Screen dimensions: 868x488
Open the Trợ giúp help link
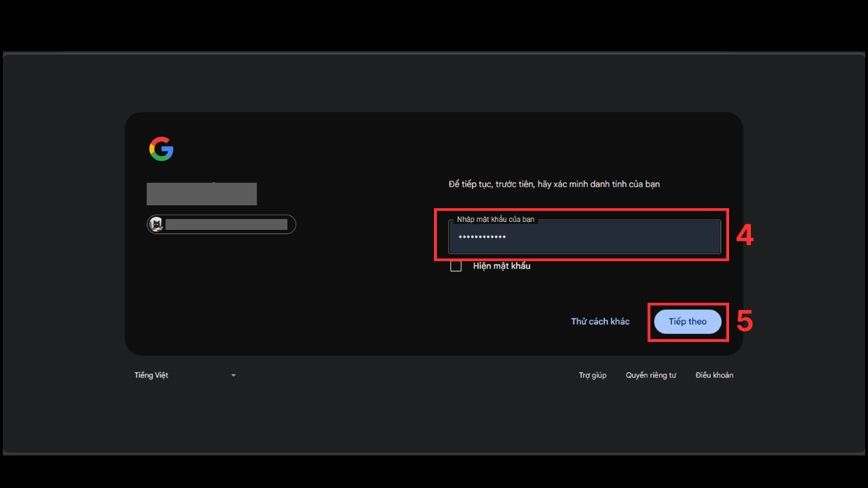(592, 375)
